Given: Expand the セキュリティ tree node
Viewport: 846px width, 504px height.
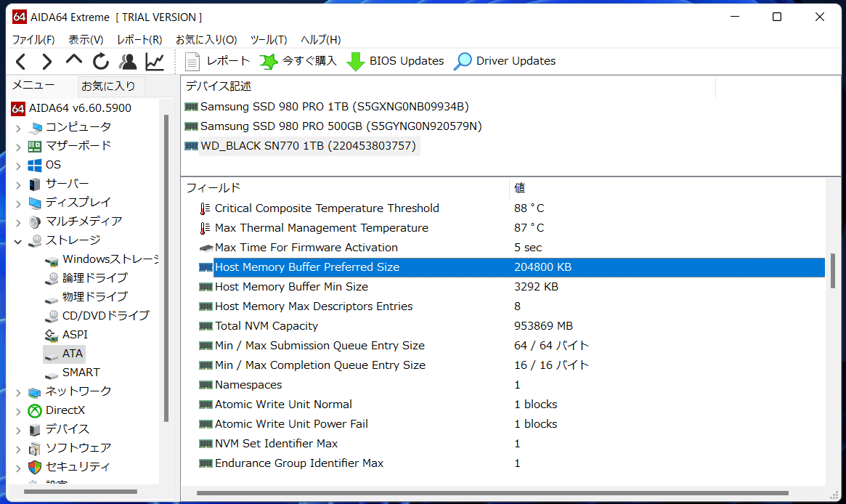Looking at the screenshot, I should [x=18, y=468].
